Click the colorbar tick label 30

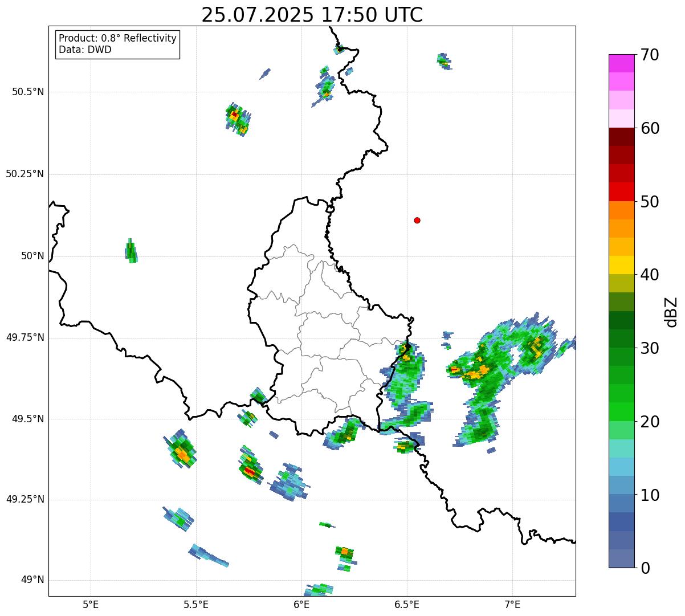[x=650, y=348]
